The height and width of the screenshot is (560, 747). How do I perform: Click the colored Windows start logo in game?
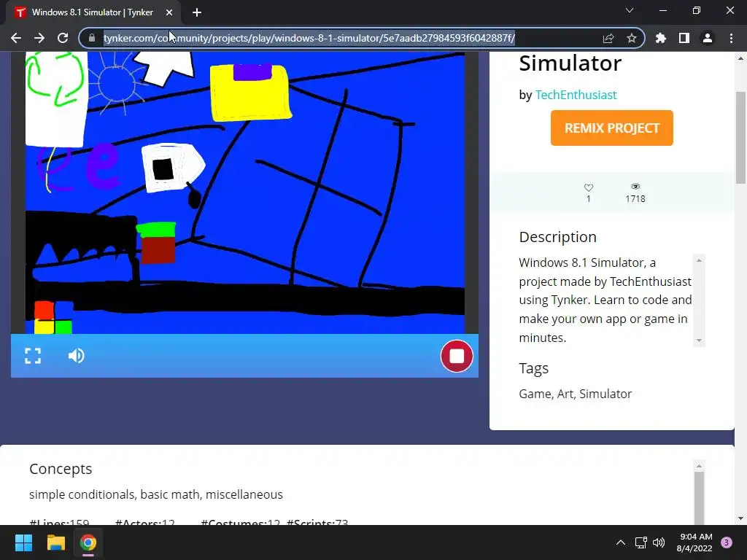(x=53, y=317)
